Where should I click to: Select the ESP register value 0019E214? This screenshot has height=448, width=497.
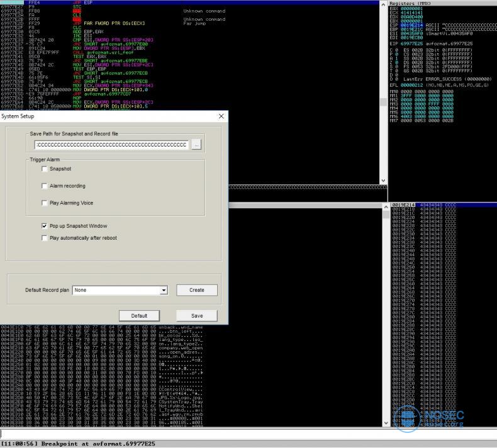411,25
